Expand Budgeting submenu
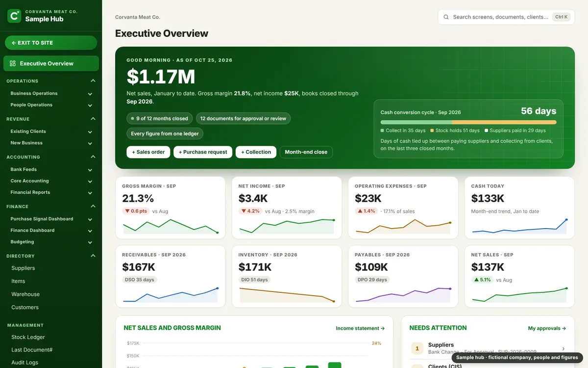 (90, 242)
